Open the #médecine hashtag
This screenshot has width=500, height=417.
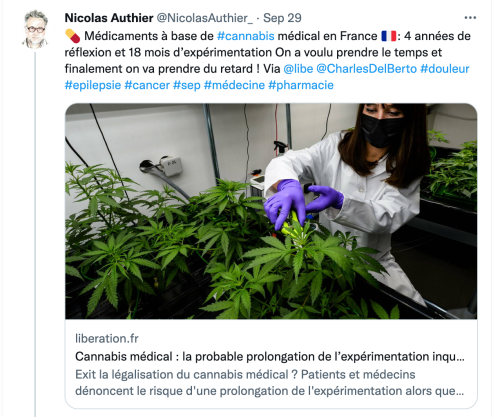pyautogui.click(x=234, y=85)
